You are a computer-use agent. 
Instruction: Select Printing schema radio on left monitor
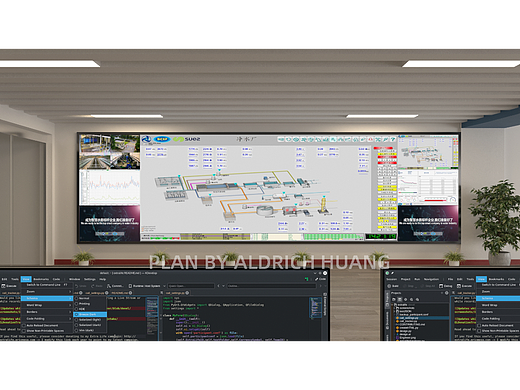point(77,304)
